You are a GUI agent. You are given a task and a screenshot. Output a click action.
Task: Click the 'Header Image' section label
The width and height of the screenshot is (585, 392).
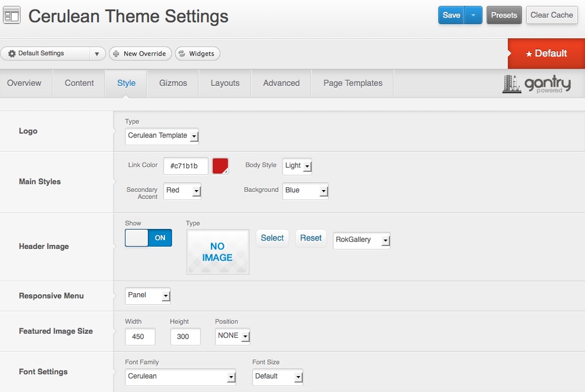(44, 246)
